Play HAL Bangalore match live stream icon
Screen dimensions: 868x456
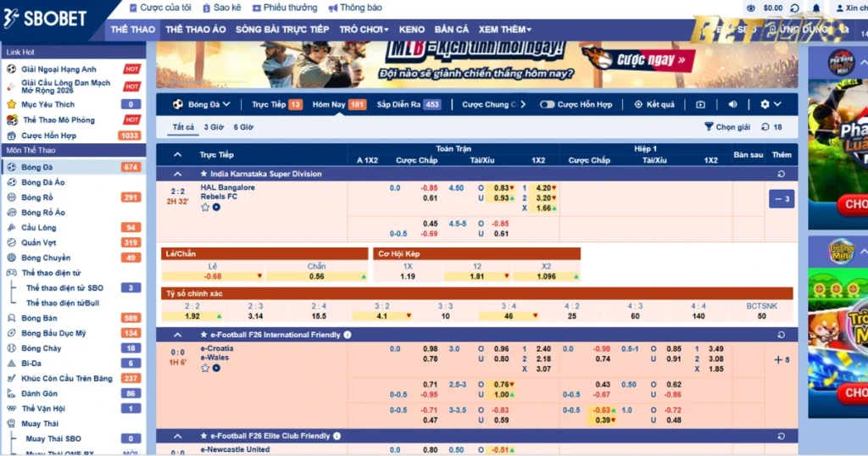(216, 207)
